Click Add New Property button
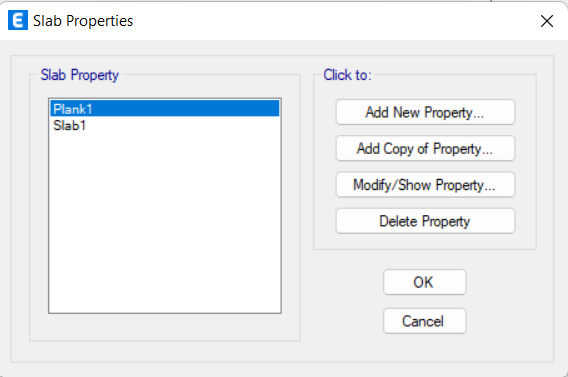Image resolution: width=568 pixels, height=377 pixels. tap(425, 112)
